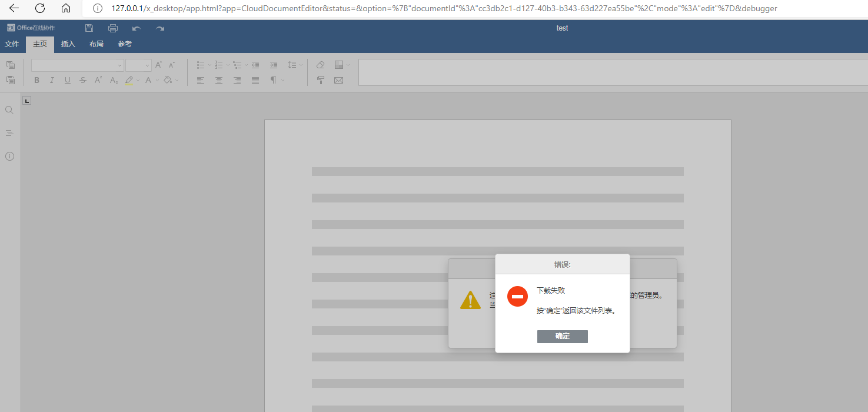Increase the font size
The height and width of the screenshot is (412, 868).
[159, 65]
